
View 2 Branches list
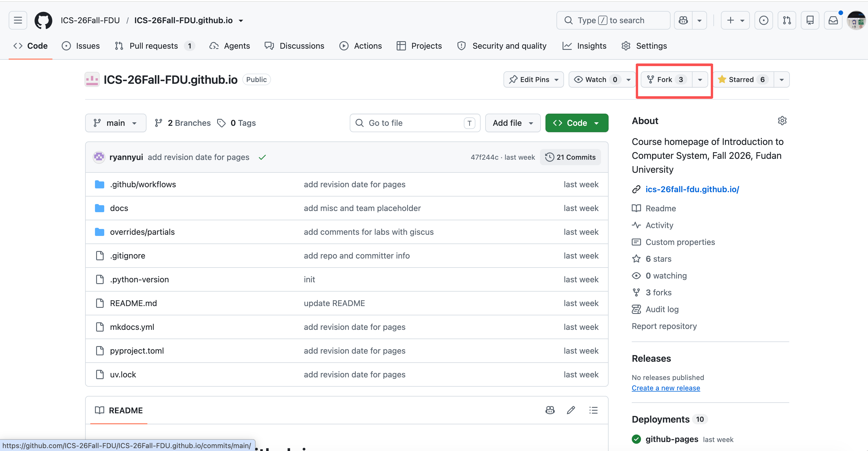pyautogui.click(x=183, y=123)
